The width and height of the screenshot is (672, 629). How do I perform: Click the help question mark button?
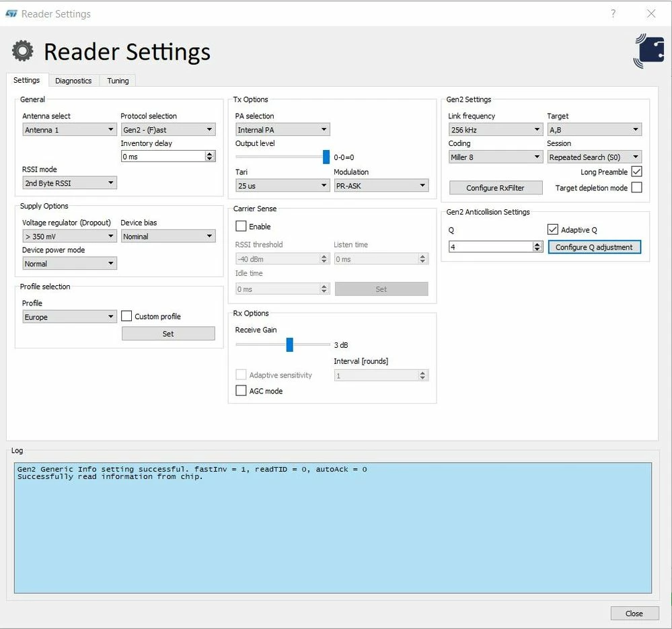click(613, 13)
